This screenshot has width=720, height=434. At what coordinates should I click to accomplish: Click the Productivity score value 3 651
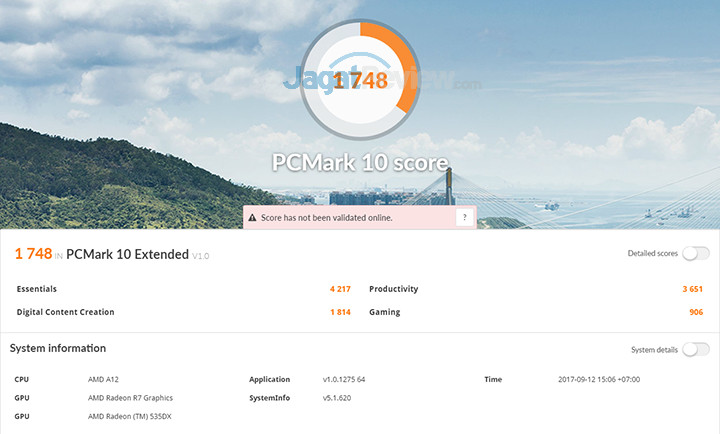coord(693,289)
